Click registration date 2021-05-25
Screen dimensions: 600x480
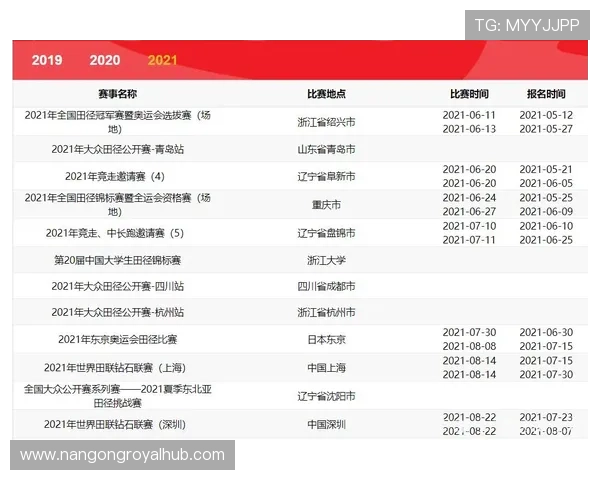[x=546, y=198]
